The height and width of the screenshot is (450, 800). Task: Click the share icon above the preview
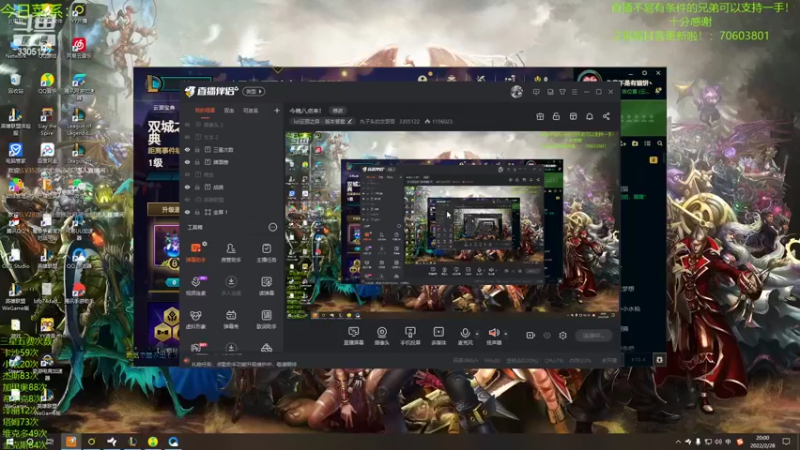point(606,116)
